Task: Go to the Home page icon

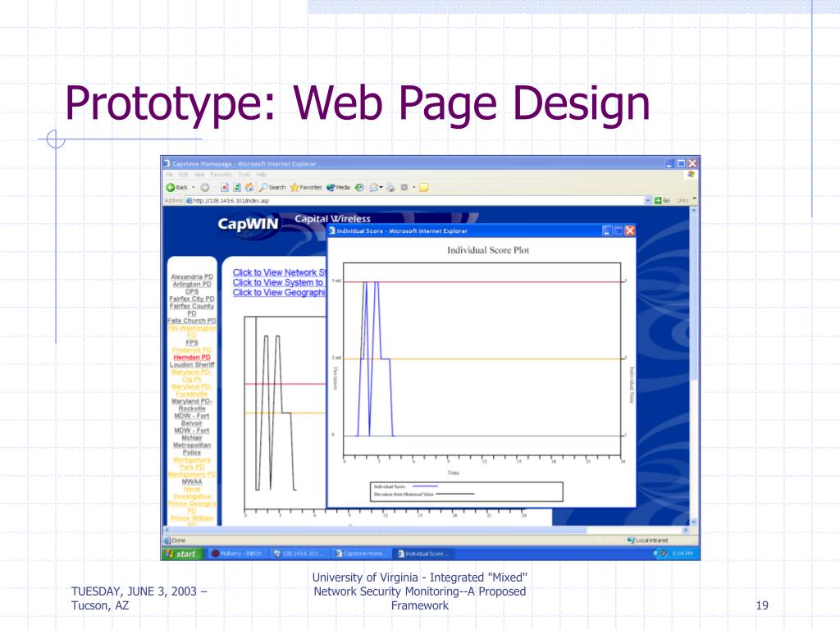Action: click(x=249, y=188)
